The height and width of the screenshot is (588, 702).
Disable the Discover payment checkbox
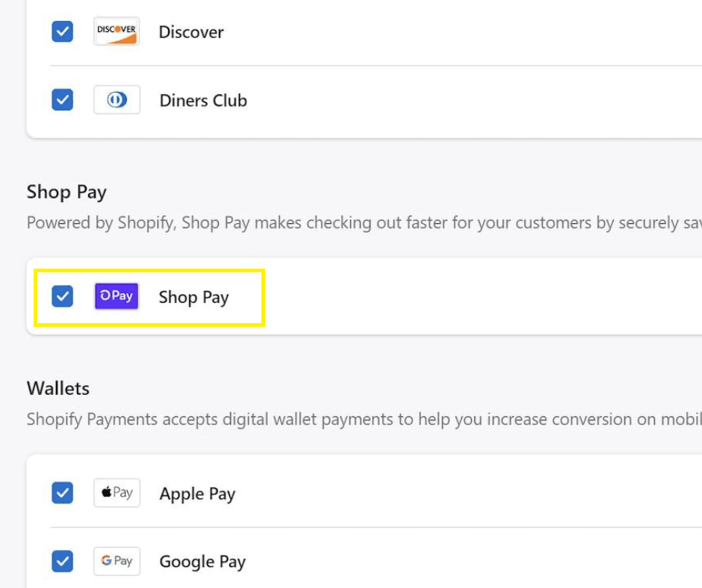click(62, 31)
